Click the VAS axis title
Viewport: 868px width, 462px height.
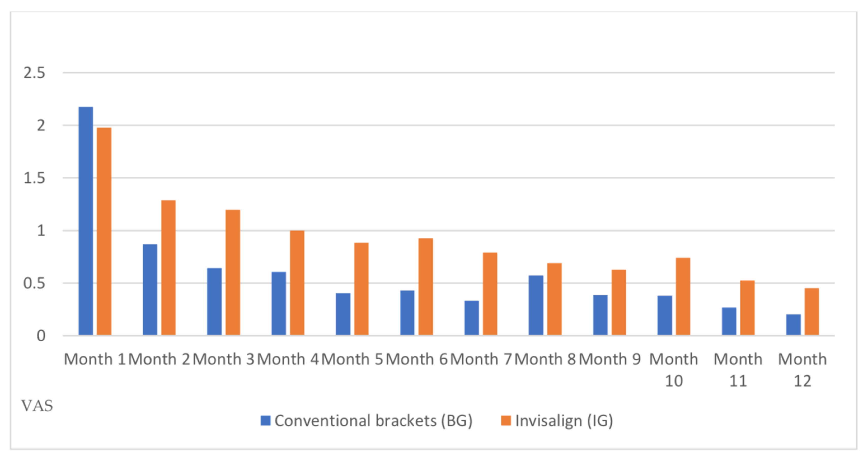(37, 406)
